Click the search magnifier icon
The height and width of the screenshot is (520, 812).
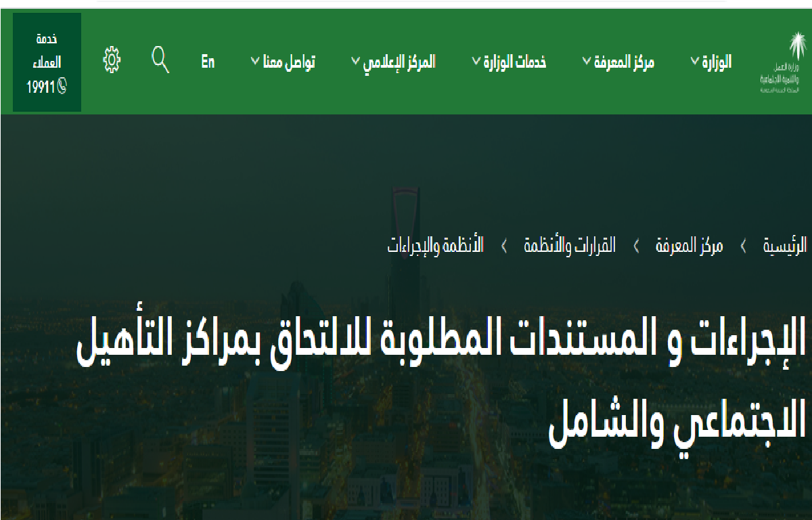point(160,60)
